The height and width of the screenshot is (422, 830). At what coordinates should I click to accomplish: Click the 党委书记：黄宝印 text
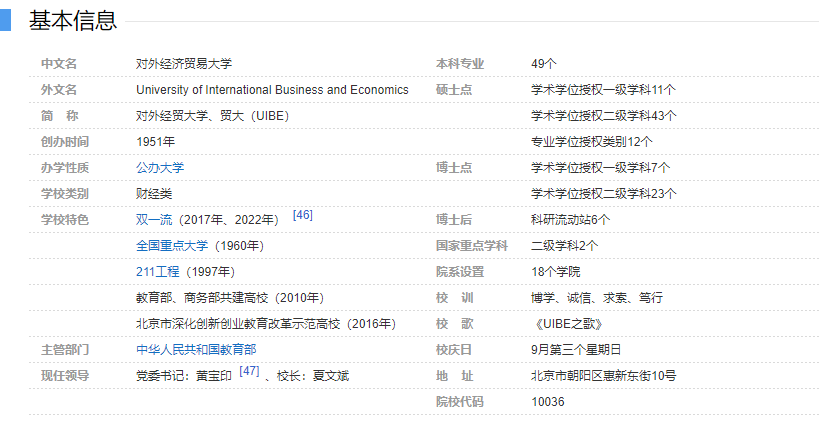pyautogui.click(x=184, y=376)
